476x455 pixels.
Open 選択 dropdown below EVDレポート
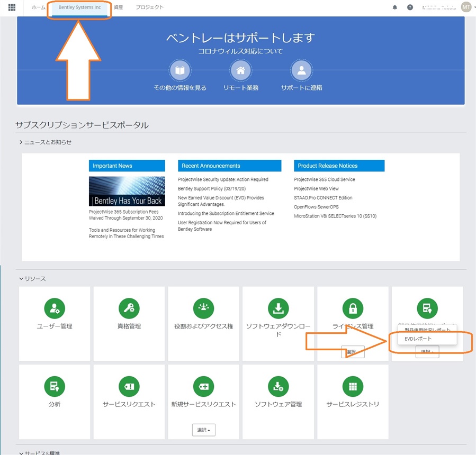pos(427,352)
